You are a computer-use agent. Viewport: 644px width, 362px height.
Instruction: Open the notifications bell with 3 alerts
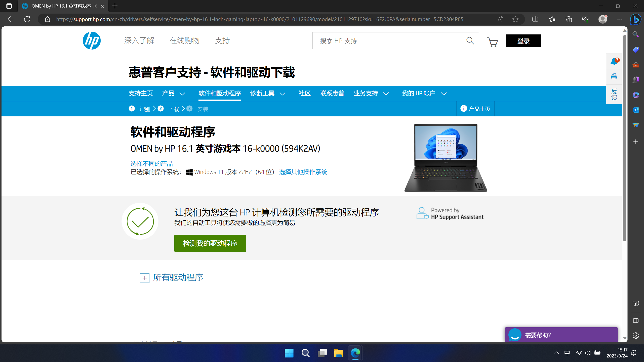[x=614, y=61]
